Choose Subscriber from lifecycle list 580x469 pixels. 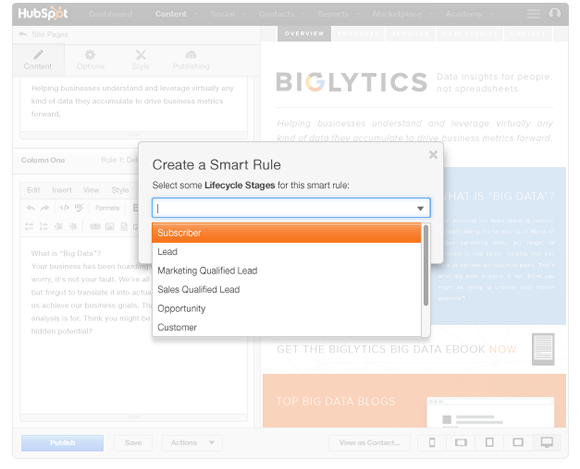[286, 233]
